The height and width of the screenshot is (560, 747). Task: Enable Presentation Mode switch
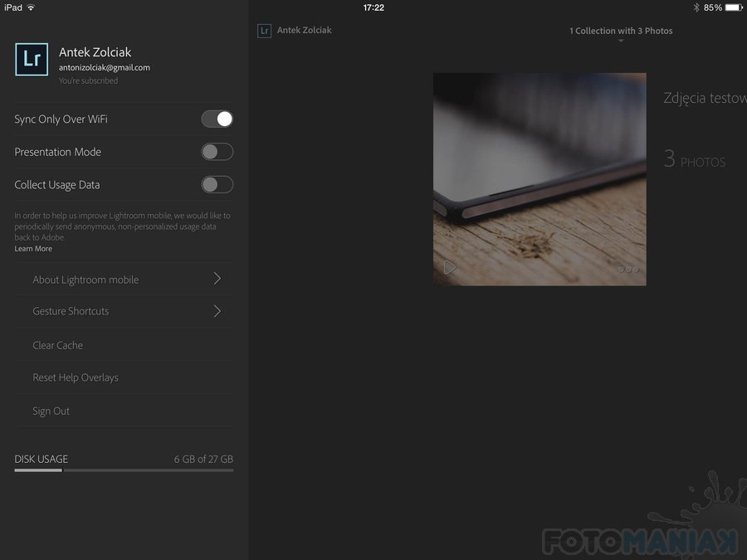coord(217,152)
